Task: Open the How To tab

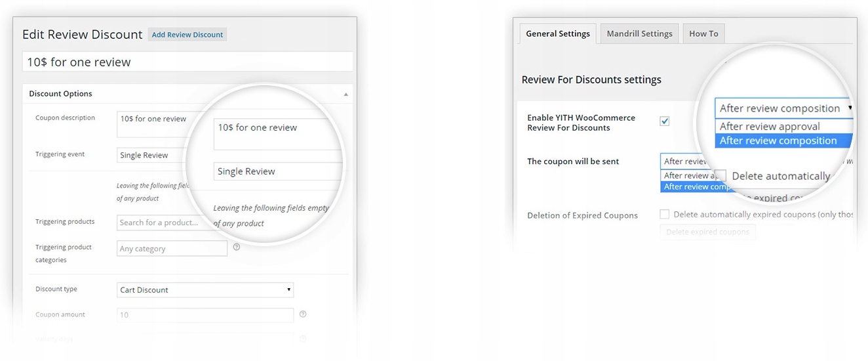Action: tap(703, 33)
